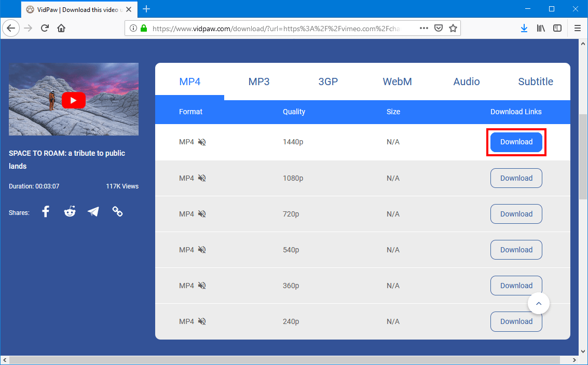Share video on Facebook

tap(46, 211)
